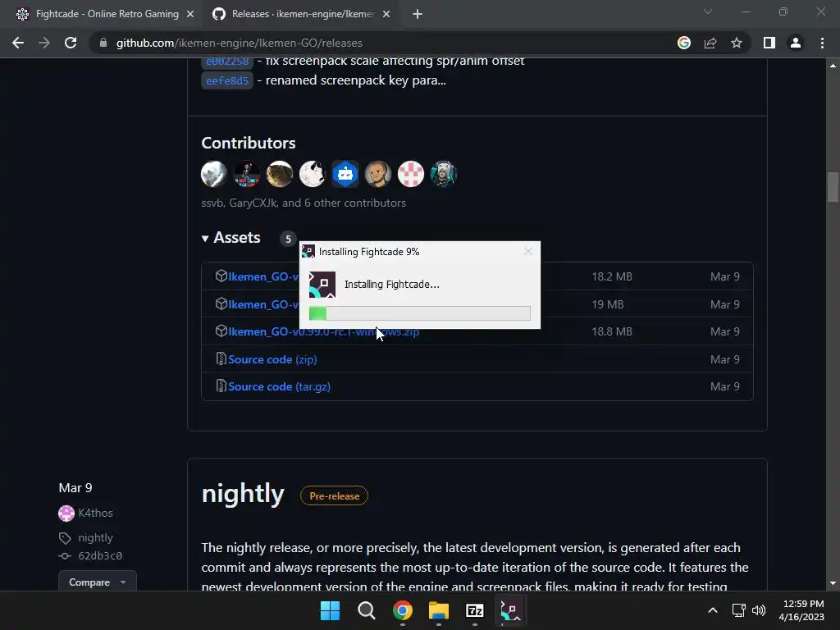Open the Chrome profile icon

pyautogui.click(x=796, y=43)
